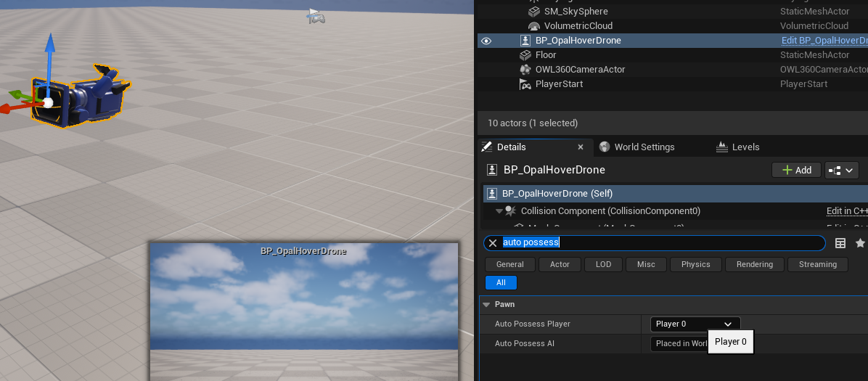Screen dimensions: 868x381
Task: Click the BP_OpalHoverDrone title in Details header
Action: click(554, 170)
